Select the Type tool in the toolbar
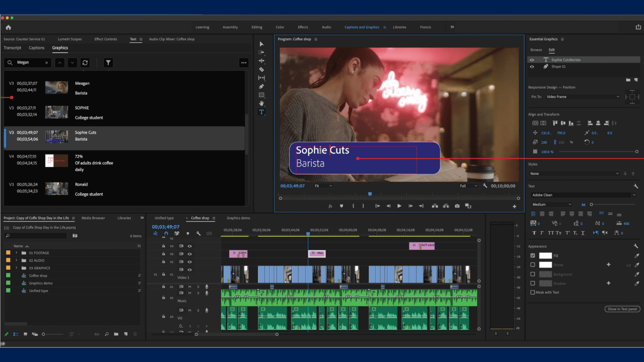 point(261,112)
